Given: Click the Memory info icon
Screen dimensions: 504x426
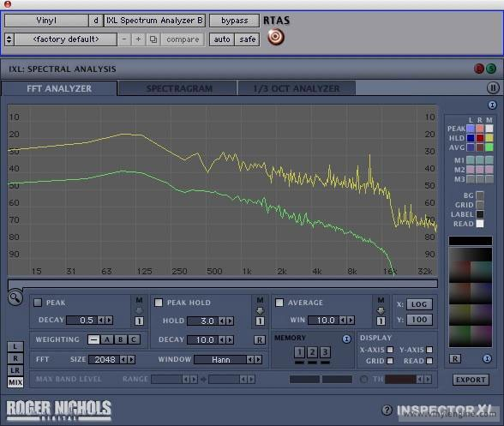Looking at the screenshot, I should click(346, 339).
